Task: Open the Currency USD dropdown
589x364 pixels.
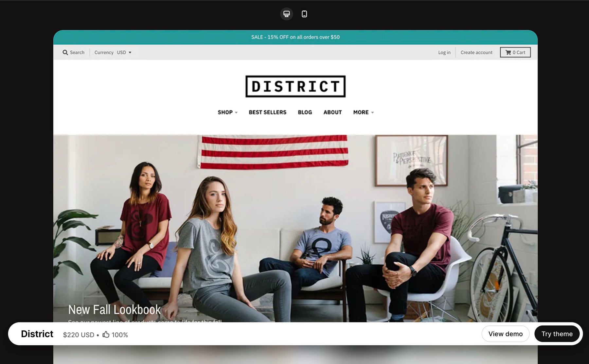Action: (124, 52)
